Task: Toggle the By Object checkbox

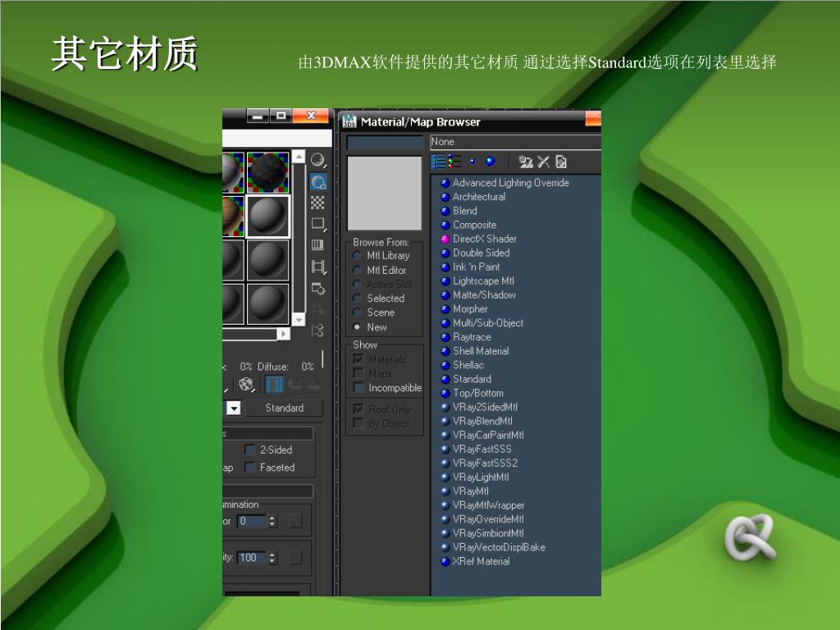Action: [x=358, y=423]
